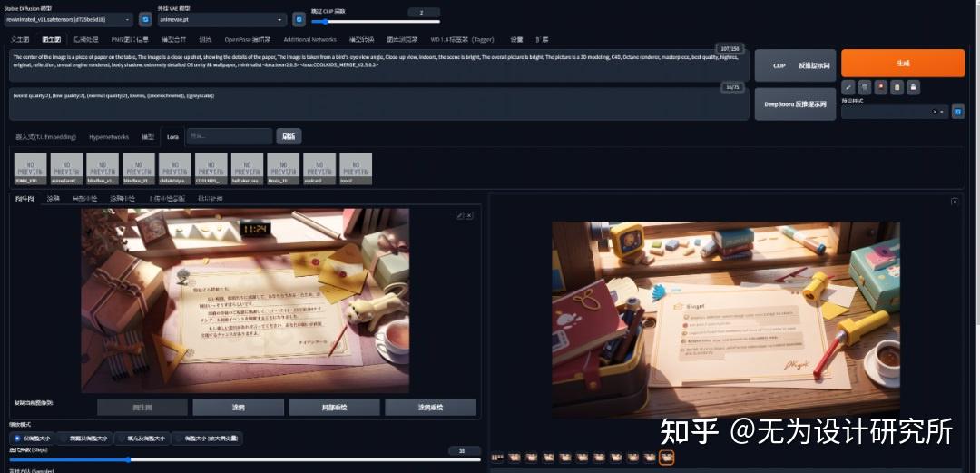Screen dimensions: 980x473
Task: Open the Additional Networks tab
Action: point(310,39)
